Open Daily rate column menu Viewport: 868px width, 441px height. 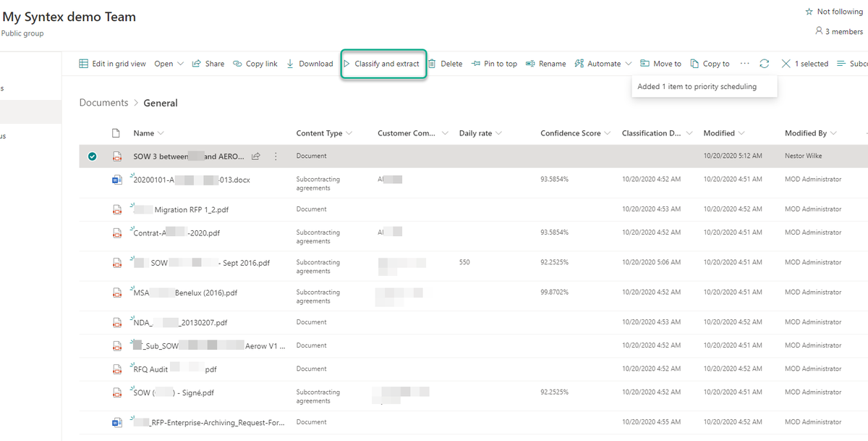480,133
